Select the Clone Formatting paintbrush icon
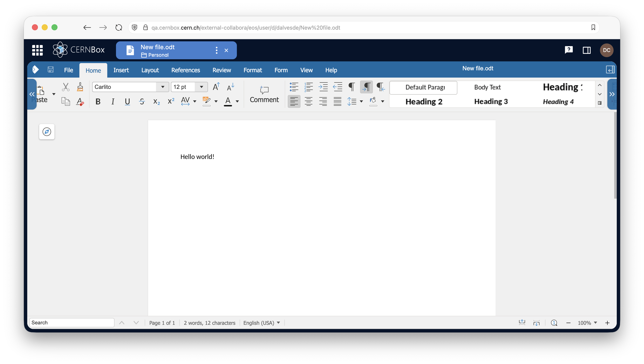This screenshot has height=364, width=644. pyautogui.click(x=80, y=87)
